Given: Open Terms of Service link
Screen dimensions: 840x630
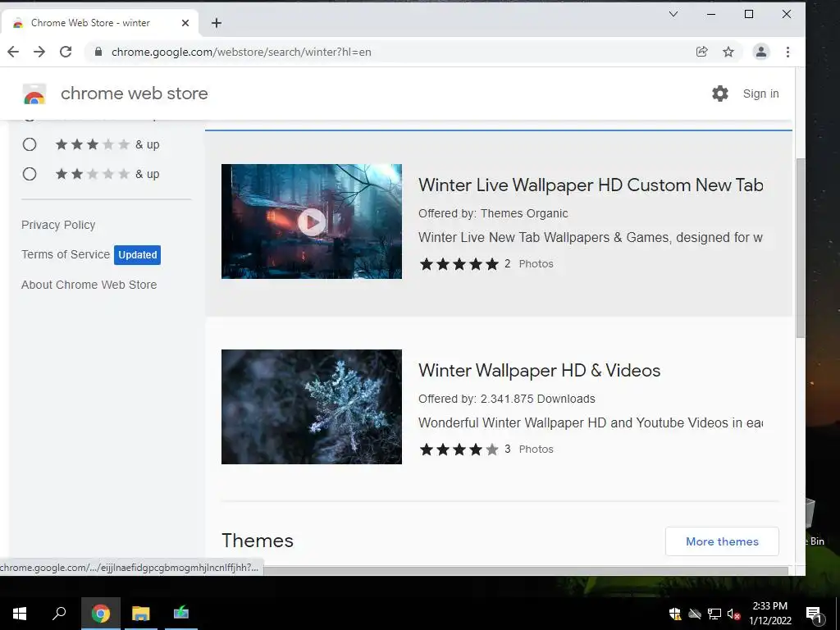Looking at the screenshot, I should click(x=66, y=254).
